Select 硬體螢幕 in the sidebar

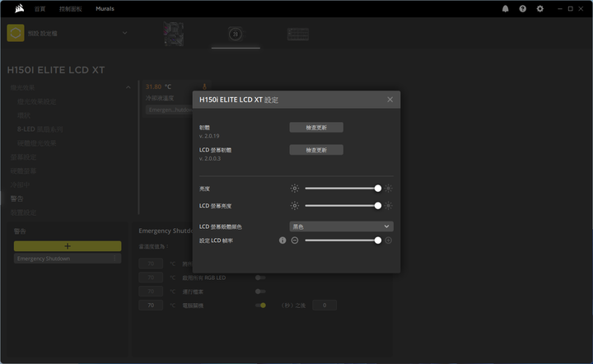click(x=23, y=171)
